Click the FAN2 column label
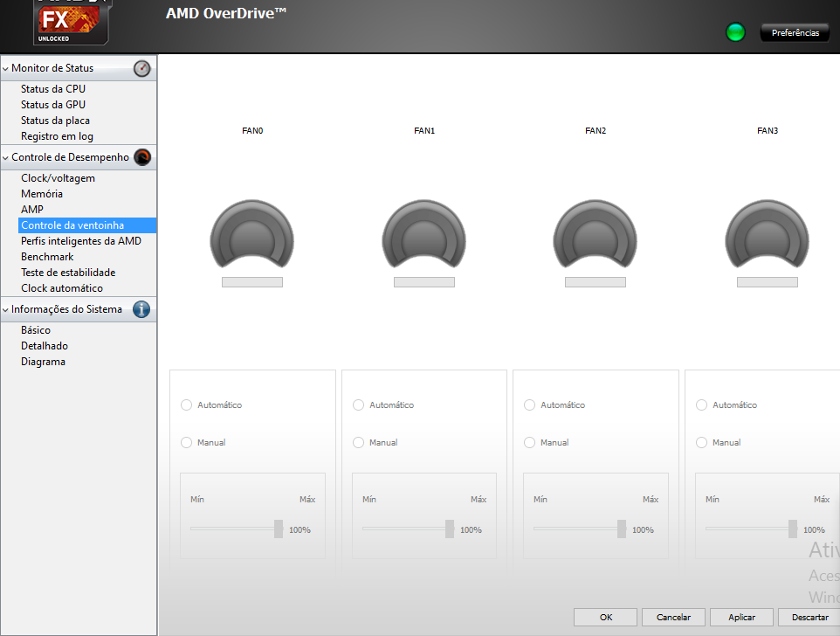840x636 pixels. coord(596,131)
